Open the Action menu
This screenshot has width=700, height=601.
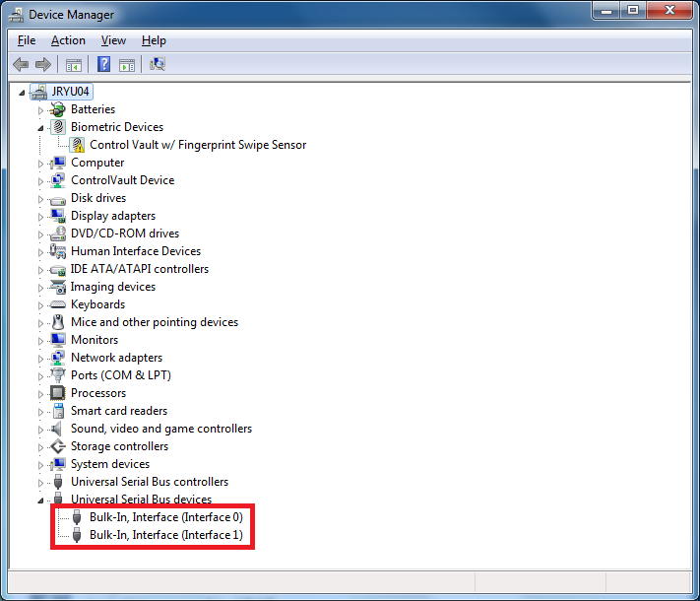tap(68, 40)
